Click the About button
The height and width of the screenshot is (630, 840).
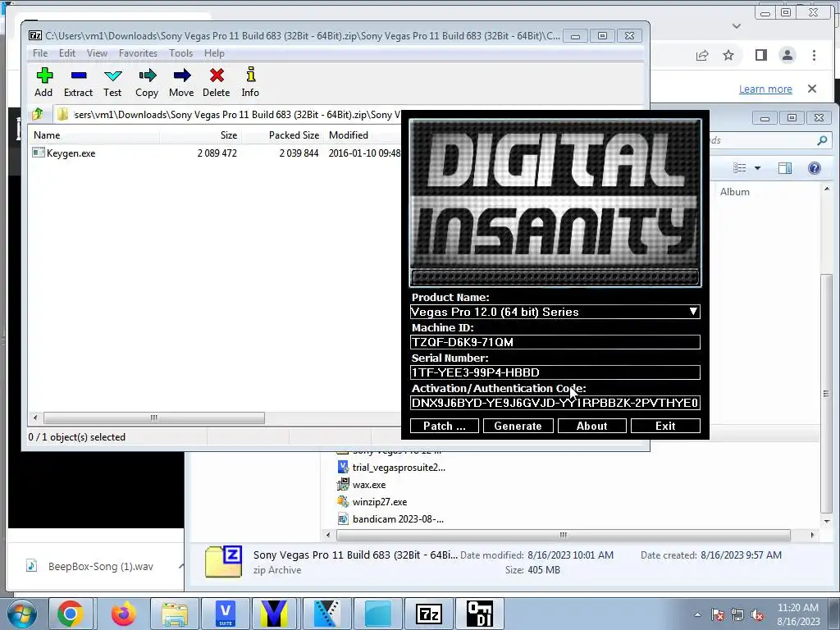pos(592,426)
